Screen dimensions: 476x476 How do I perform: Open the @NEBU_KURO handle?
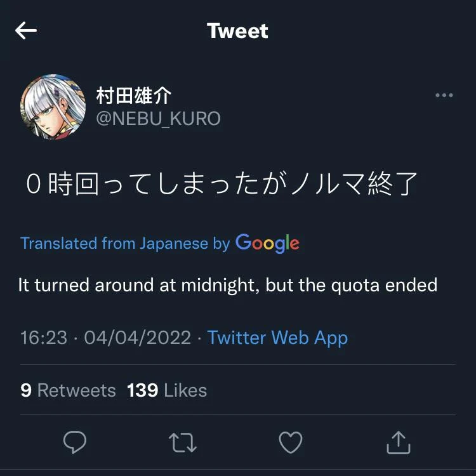[x=158, y=119]
